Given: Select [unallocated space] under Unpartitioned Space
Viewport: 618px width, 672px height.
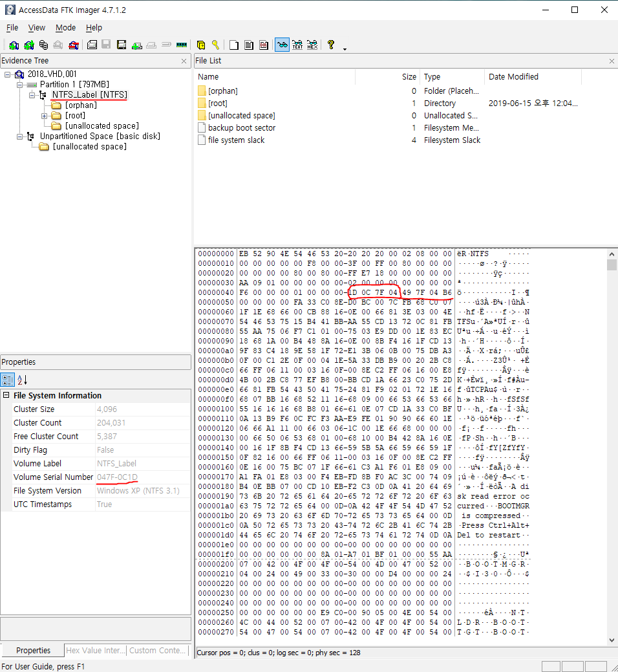Looking at the screenshot, I should 89,147.
